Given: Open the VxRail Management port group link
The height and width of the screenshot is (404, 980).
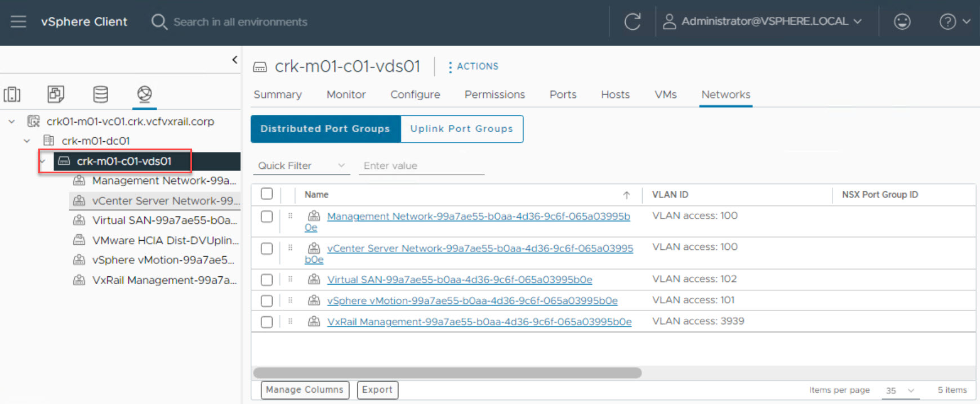Looking at the screenshot, I should point(479,322).
